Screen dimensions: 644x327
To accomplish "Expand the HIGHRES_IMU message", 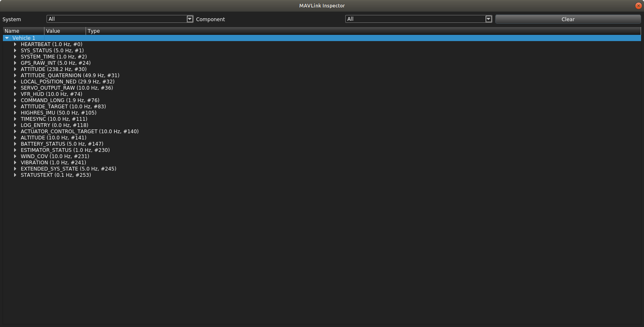I will (15, 112).
